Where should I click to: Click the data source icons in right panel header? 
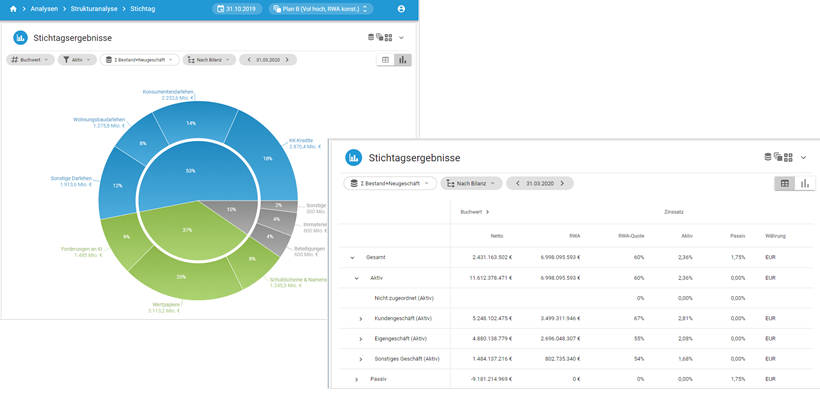pyautogui.click(x=778, y=157)
